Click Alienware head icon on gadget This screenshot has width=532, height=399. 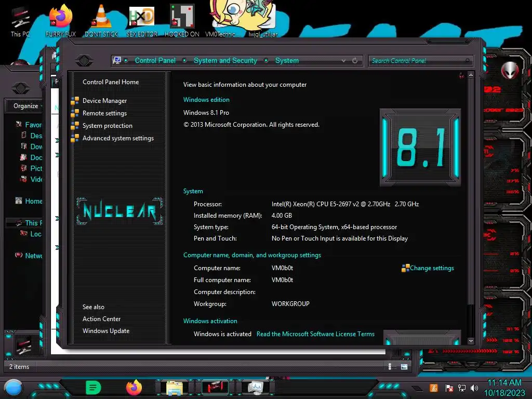pos(510,71)
